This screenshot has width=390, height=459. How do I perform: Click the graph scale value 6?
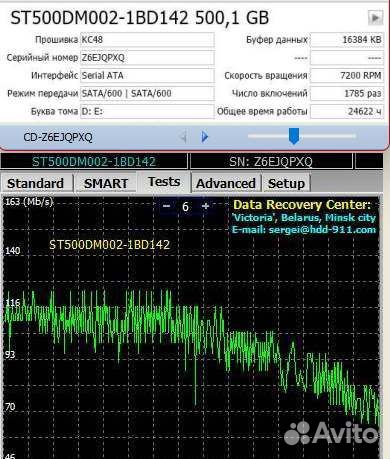(185, 207)
